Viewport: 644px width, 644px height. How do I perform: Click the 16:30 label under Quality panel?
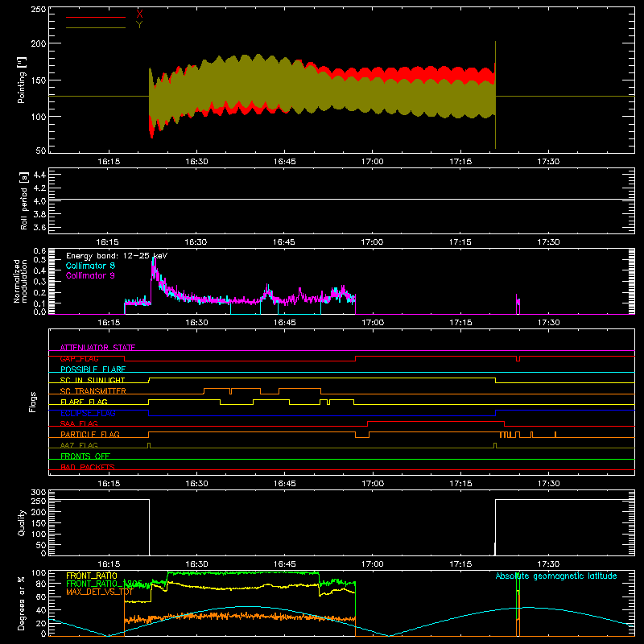pos(196,564)
